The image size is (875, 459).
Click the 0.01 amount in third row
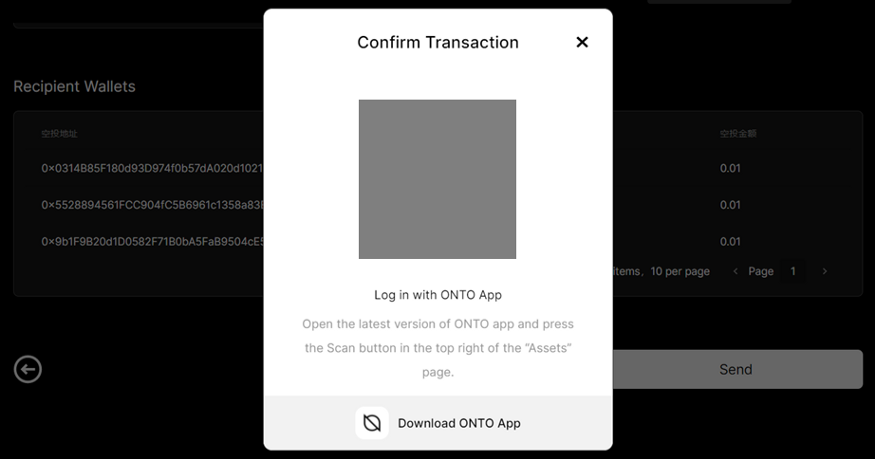(x=730, y=241)
